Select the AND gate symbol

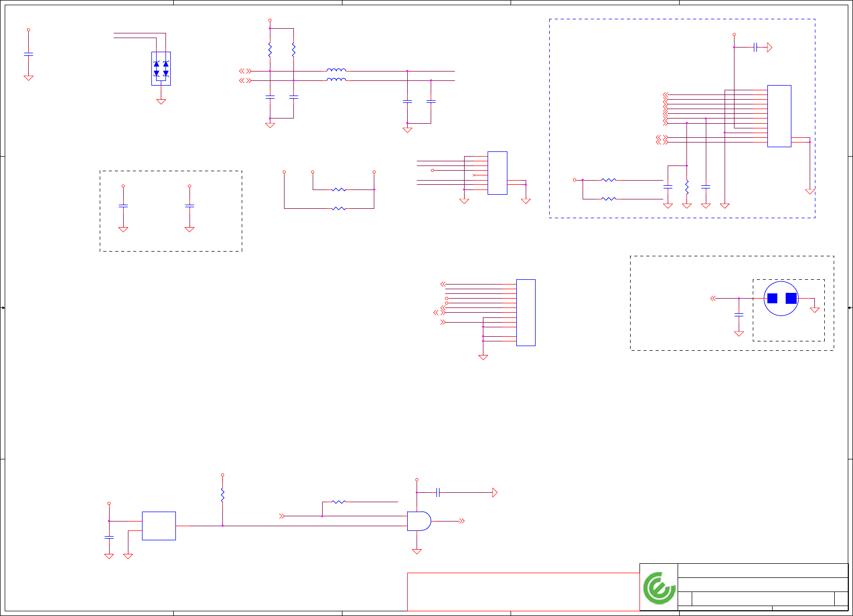tap(419, 521)
